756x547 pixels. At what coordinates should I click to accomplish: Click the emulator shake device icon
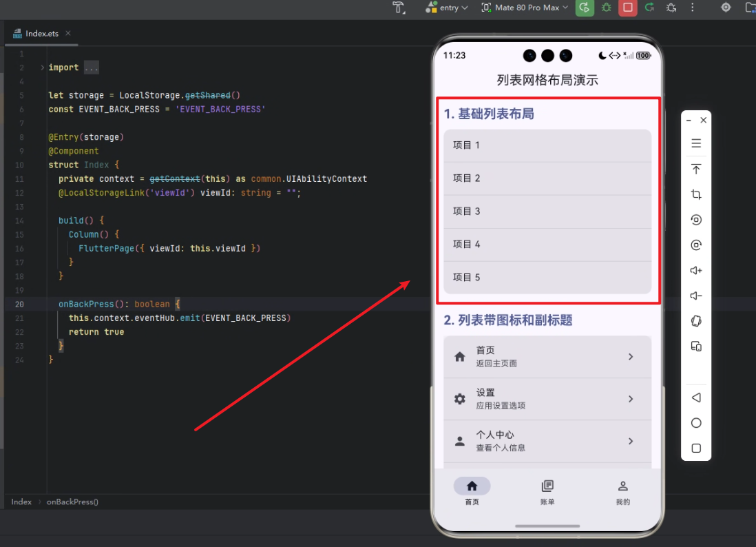click(696, 321)
